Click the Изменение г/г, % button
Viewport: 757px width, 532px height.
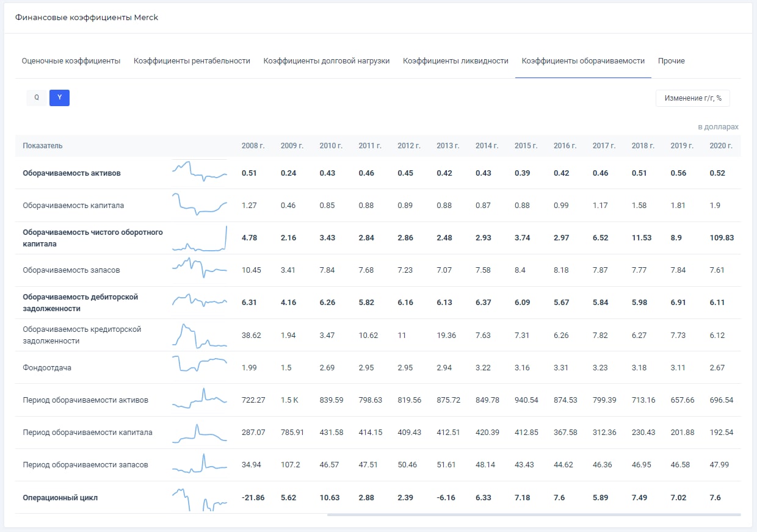point(693,98)
